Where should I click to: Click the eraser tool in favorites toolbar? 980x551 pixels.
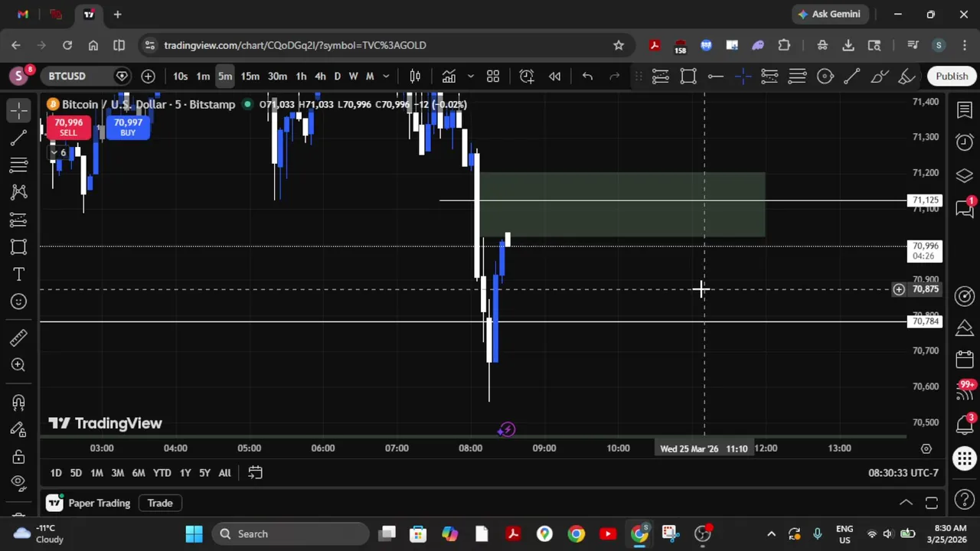[906, 76]
